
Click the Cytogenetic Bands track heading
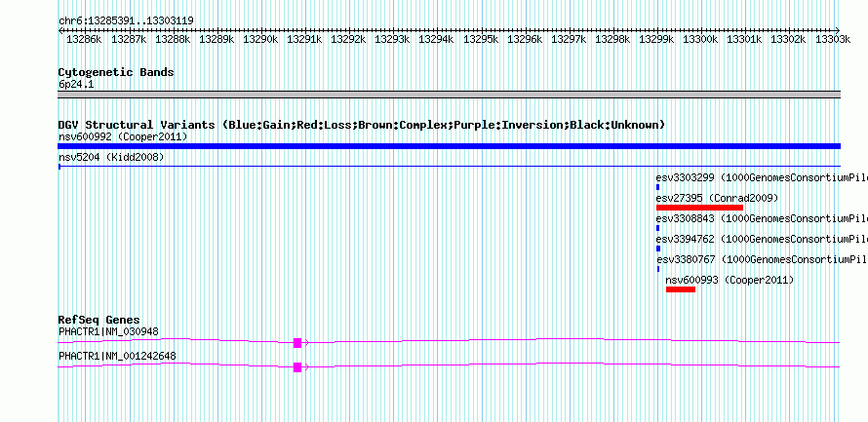click(x=116, y=72)
